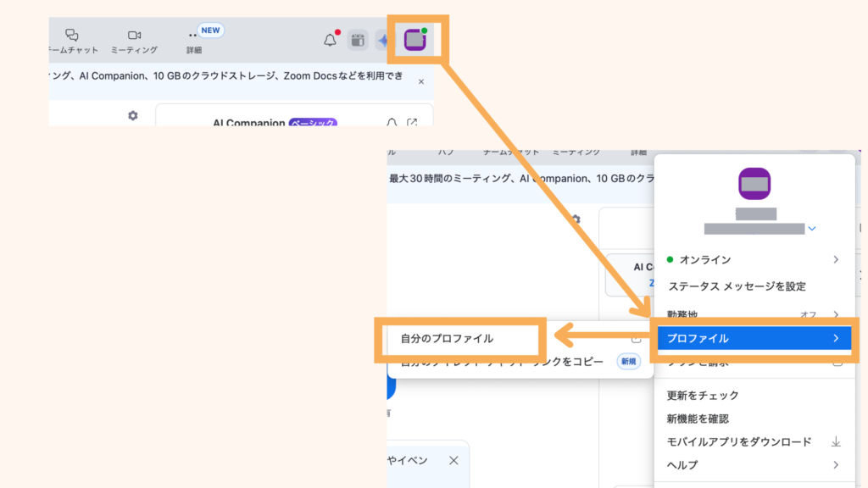Click the settings gear icon
Screen dimensions: 868x488
(x=132, y=116)
